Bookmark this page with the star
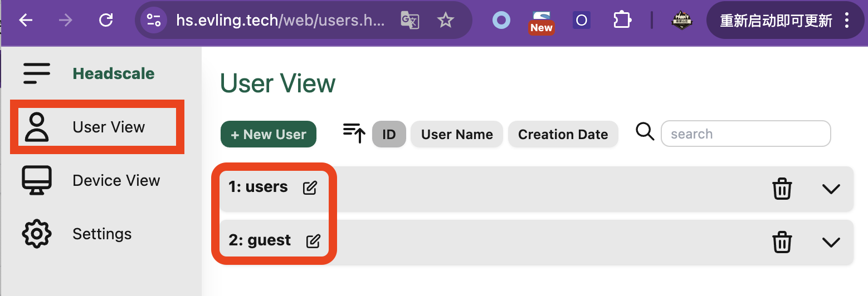 [x=445, y=21]
